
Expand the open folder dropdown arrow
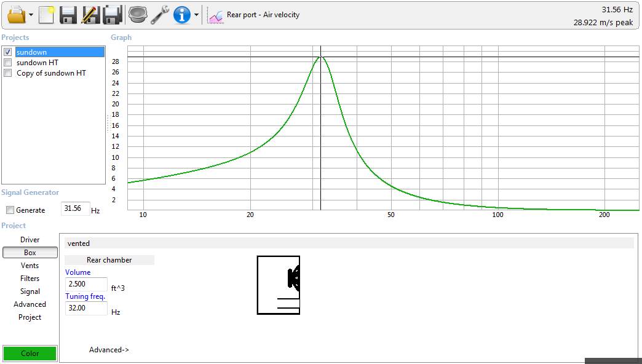coord(31,15)
